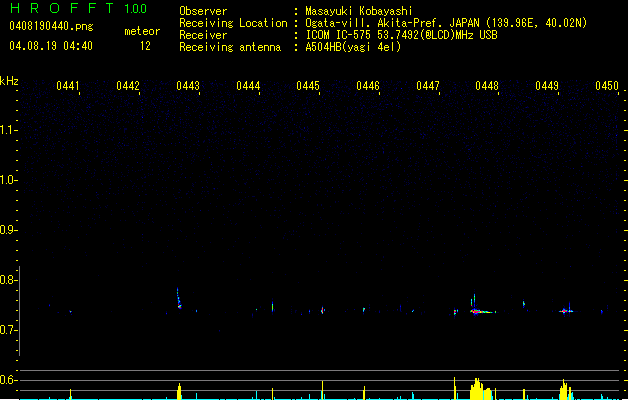Click the HROFFT title text
Image resolution: width=629 pixels, height=400 pixels.
coord(62,8)
